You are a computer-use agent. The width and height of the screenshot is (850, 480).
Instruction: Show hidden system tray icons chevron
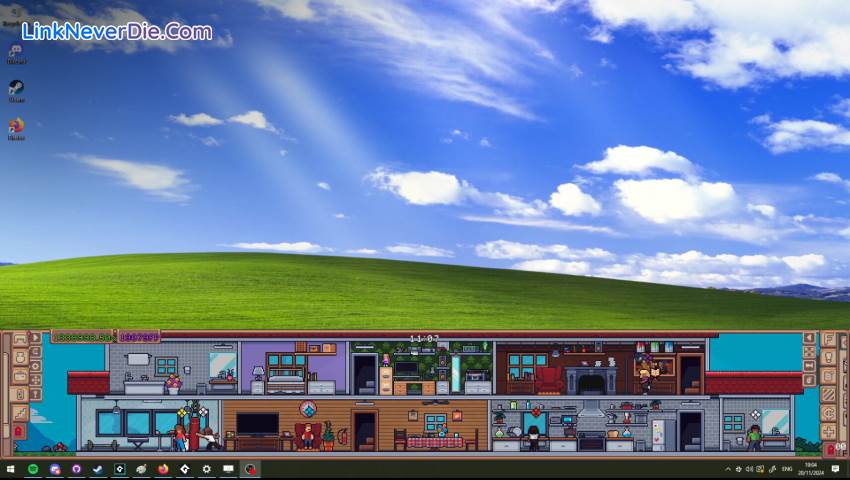[x=727, y=469]
